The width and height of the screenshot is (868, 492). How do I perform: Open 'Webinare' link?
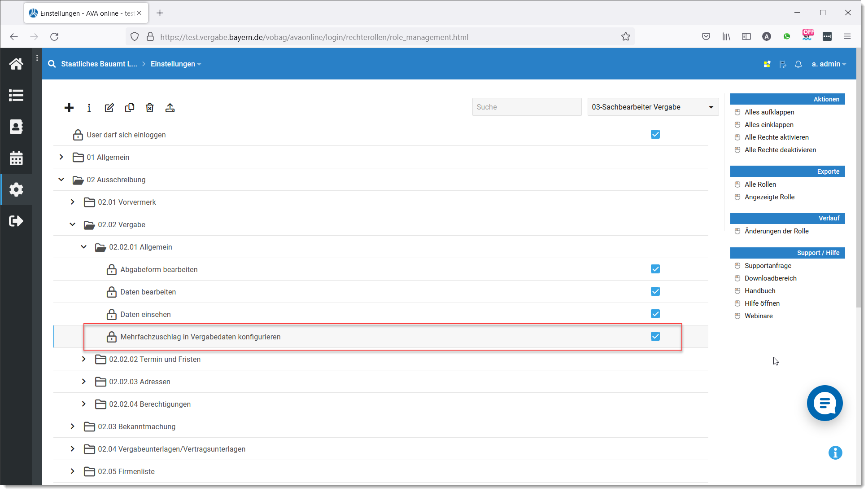coord(758,316)
